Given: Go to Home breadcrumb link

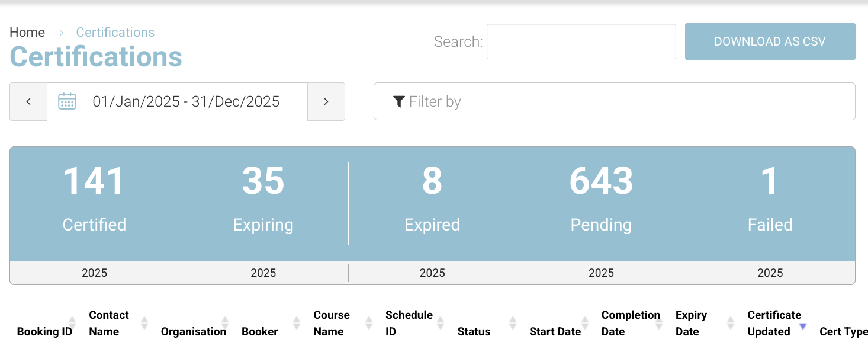Looking at the screenshot, I should (27, 32).
